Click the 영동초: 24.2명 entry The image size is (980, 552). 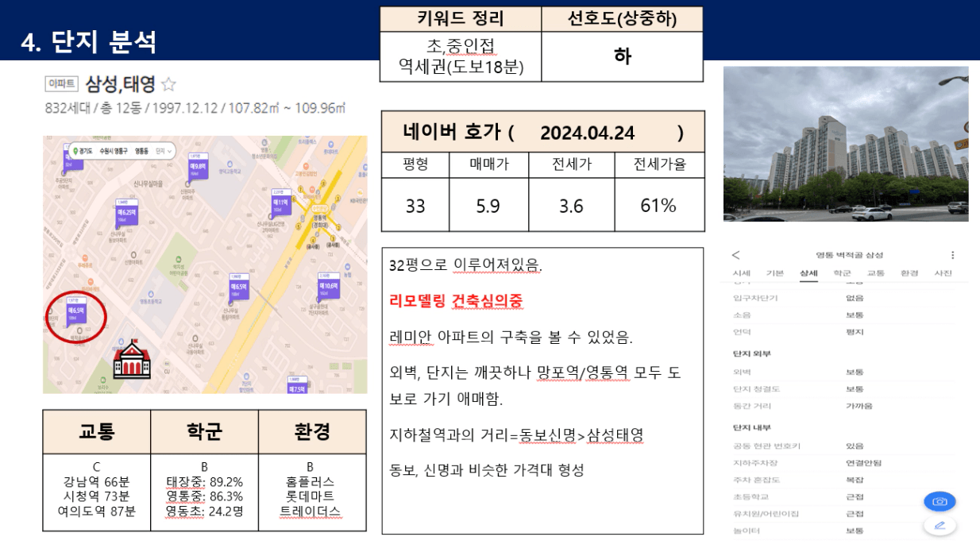click(x=205, y=511)
